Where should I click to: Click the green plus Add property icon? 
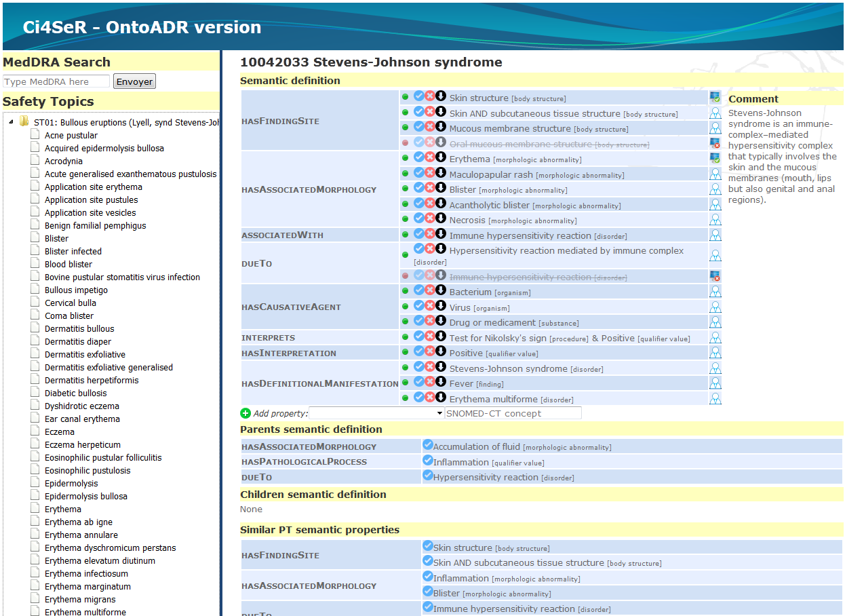pyautogui.click(x=245, y=413)
